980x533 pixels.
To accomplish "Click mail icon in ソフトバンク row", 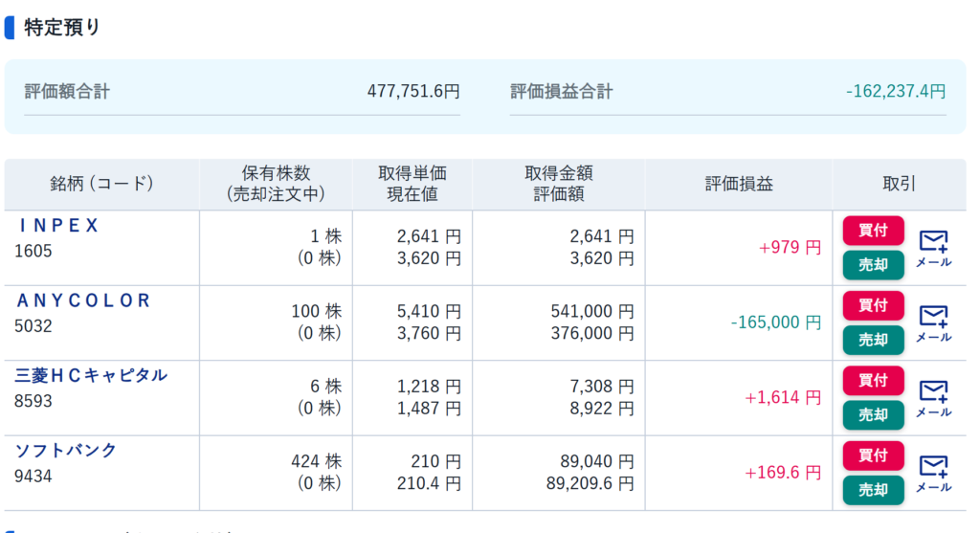I will click(933, 472).
